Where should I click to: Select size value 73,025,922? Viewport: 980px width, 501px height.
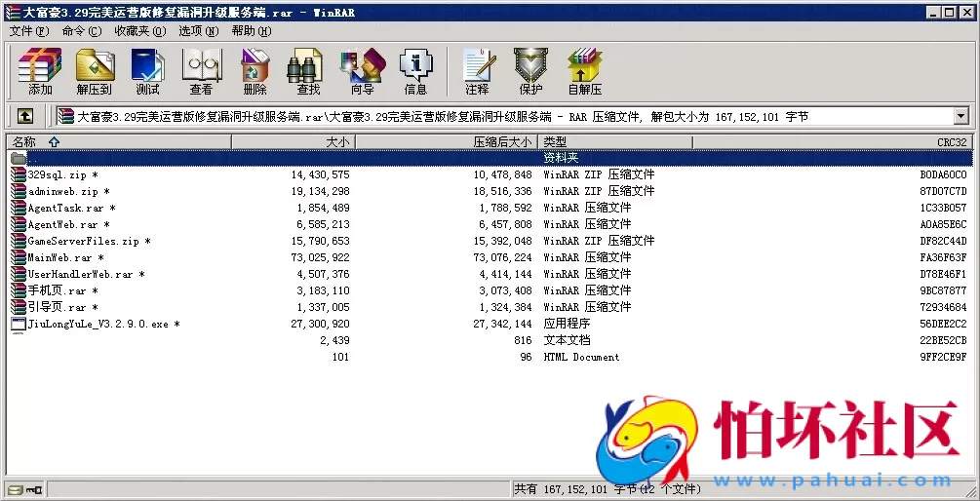click(x=321, y=258)
